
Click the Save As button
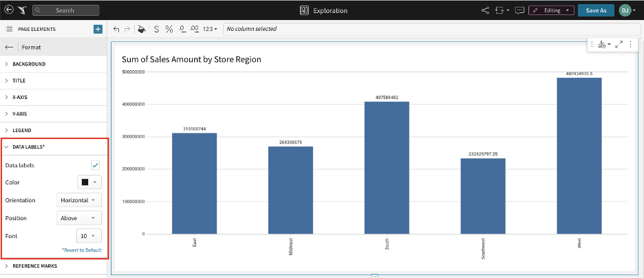596,10
